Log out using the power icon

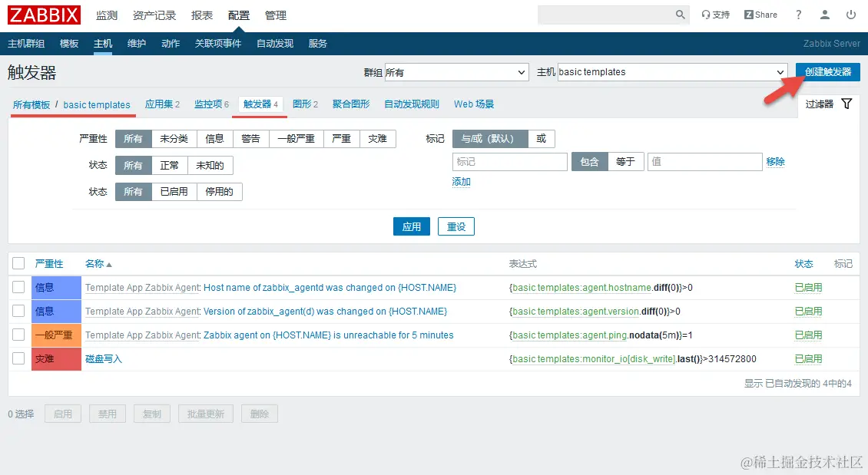coord(851,14)
